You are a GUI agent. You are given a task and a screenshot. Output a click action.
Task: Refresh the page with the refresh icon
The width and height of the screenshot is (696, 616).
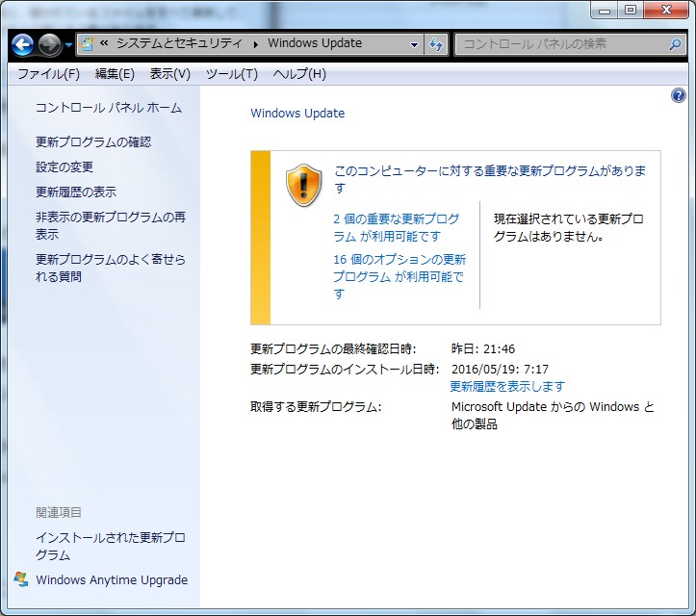click(x=436, y=44)
